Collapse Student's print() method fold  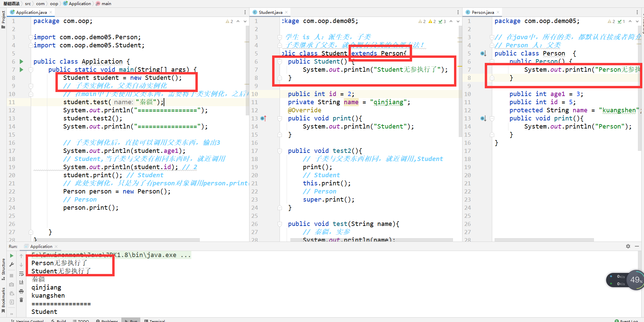click(280, 118)
